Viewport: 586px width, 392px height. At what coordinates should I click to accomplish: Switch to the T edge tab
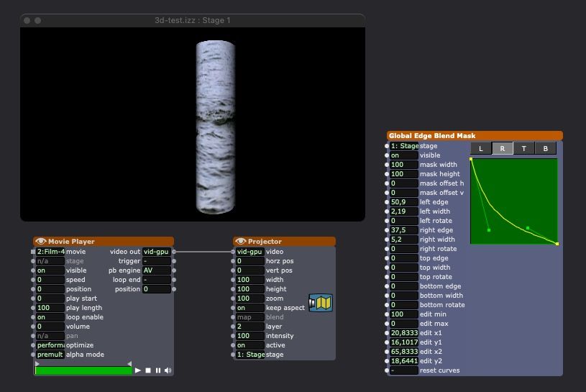click(524, 149)
